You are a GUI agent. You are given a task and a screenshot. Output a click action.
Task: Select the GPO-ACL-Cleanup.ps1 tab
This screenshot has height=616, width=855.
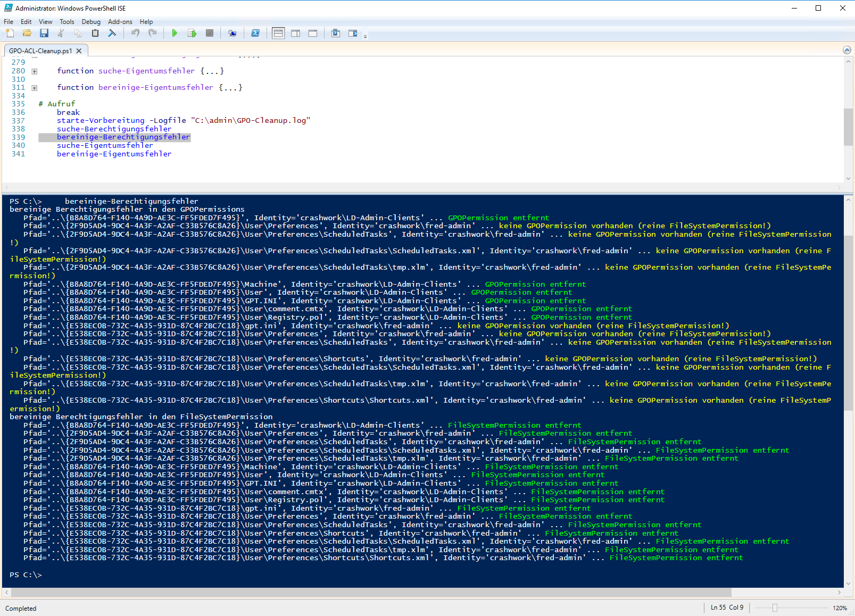40,51
